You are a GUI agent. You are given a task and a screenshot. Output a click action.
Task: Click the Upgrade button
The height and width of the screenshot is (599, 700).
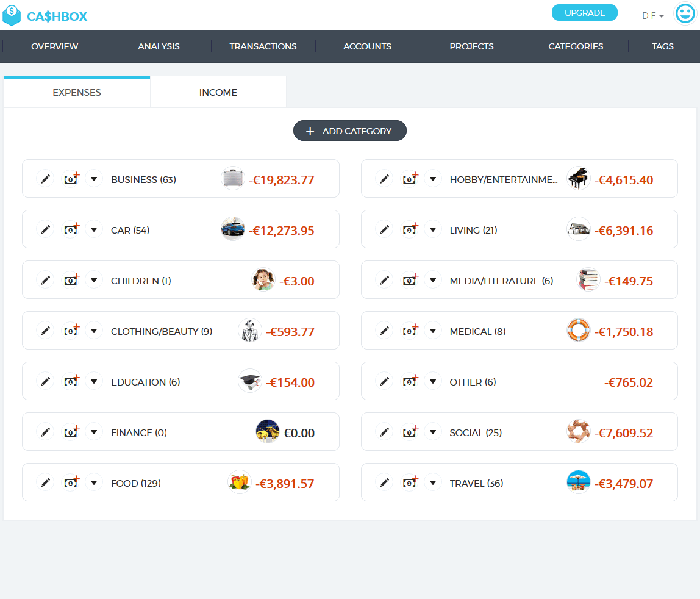coord(584,13)
